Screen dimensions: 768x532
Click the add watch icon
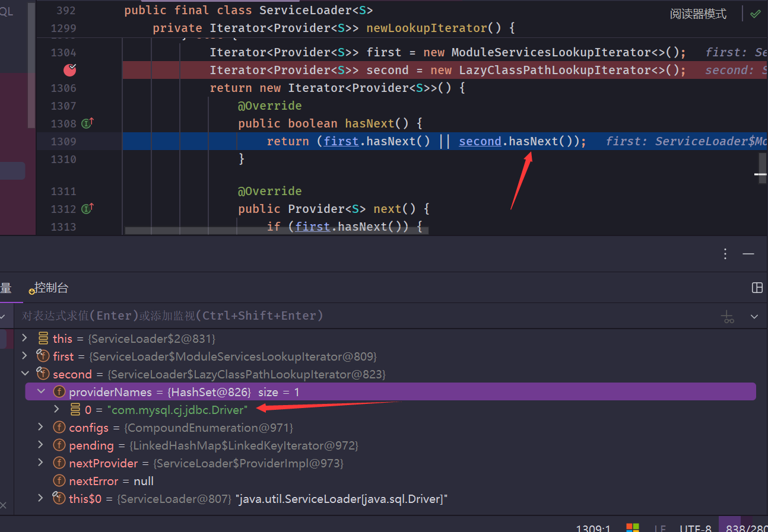point(728,316)
